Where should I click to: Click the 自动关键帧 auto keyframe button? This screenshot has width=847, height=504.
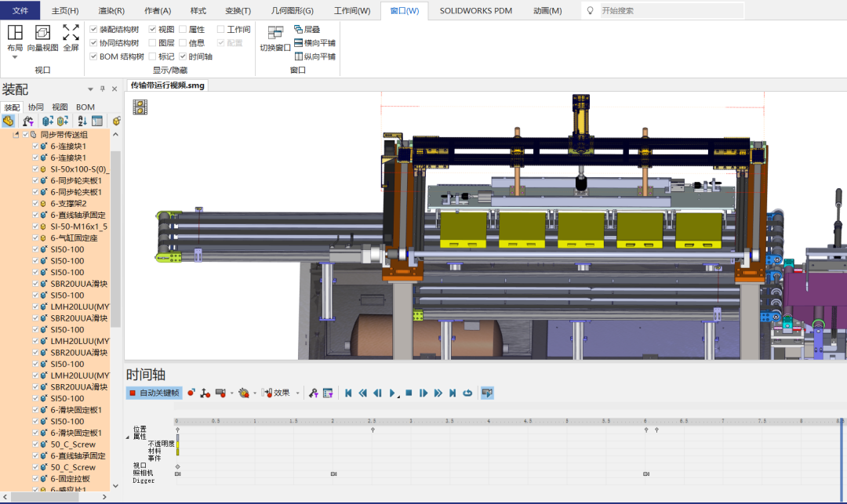click(154, 393)
